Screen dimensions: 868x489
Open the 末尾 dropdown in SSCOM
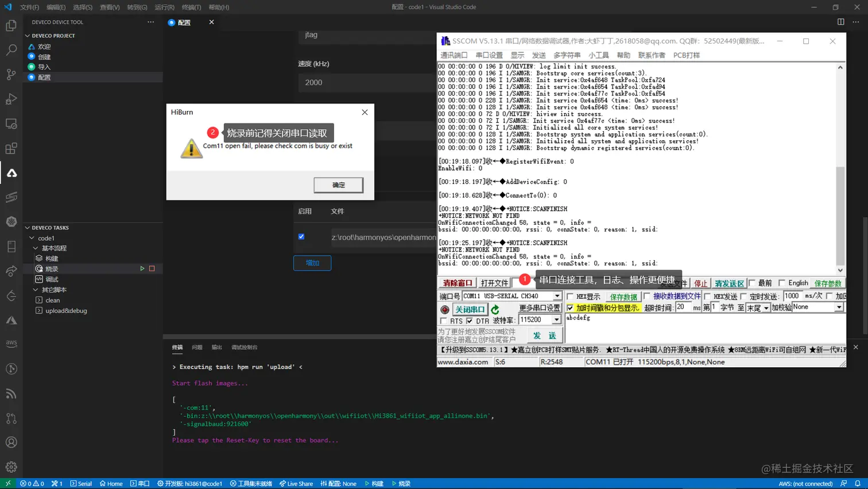(x=766, y=308)
